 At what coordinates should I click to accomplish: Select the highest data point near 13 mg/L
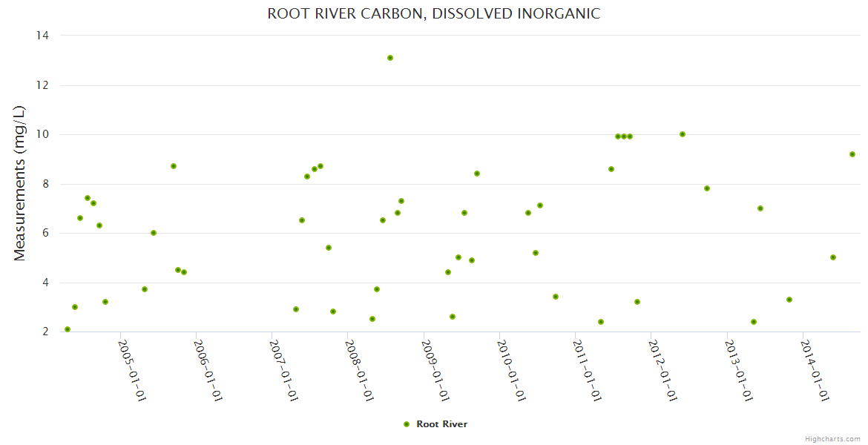point(390,58)
